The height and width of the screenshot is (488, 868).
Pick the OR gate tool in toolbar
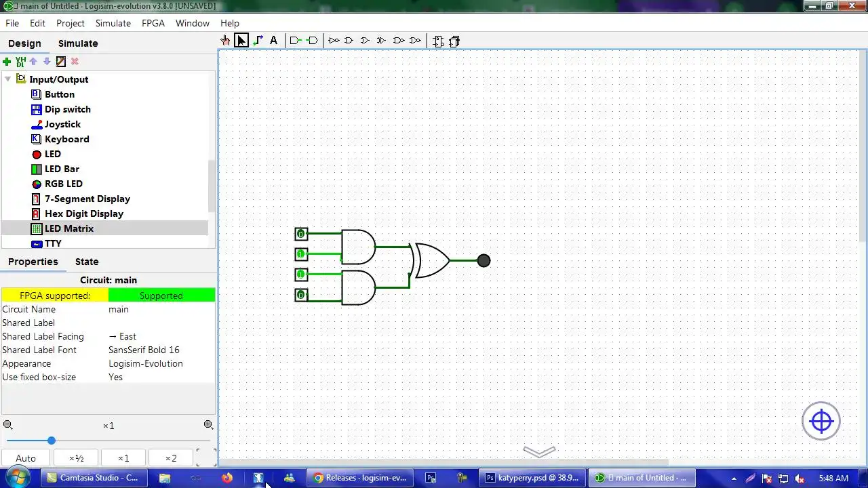click(366, 41)
